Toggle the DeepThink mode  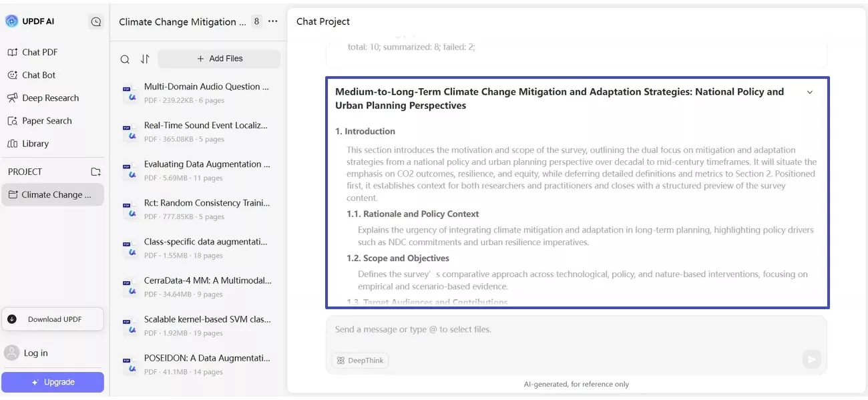[361, 361]
